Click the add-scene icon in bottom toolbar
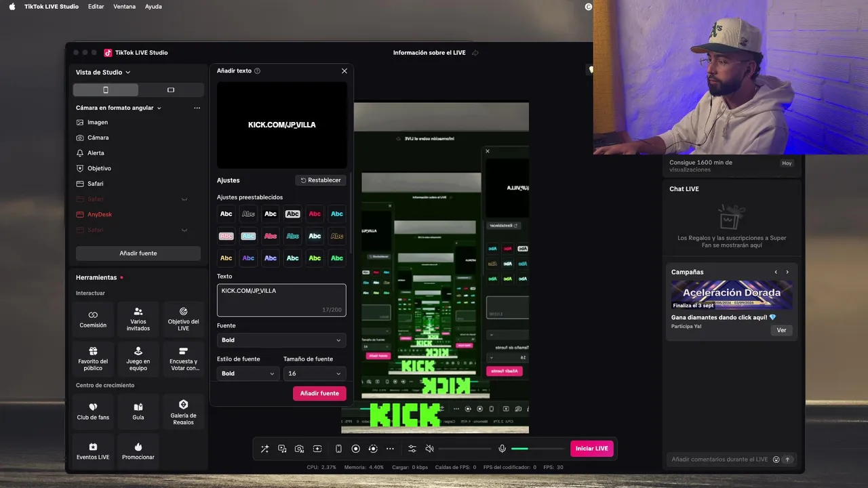Screen dimensions: 868x488 [x=317, y=449]
